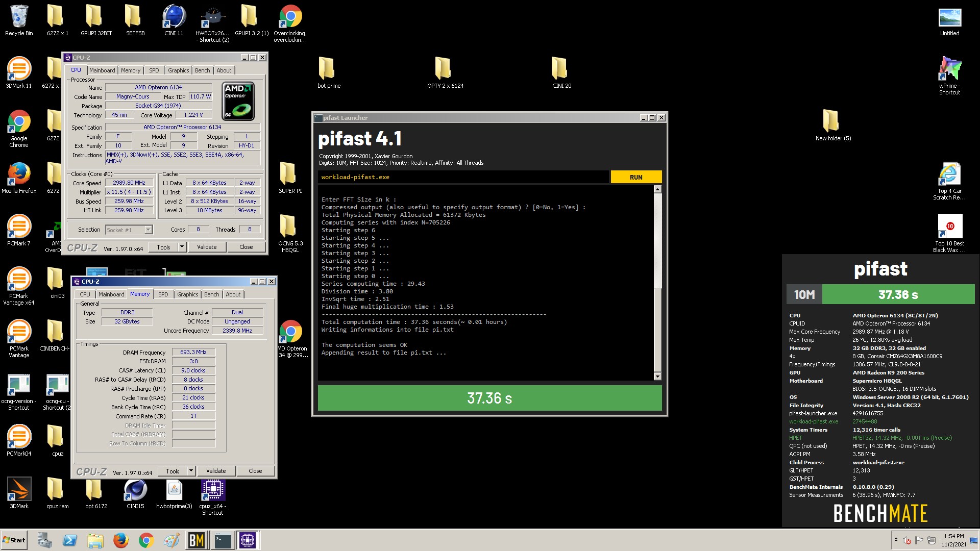Launch HWBOTx265 shortcut icon
This screenshot has height=551, width=980.
point(213,23)
